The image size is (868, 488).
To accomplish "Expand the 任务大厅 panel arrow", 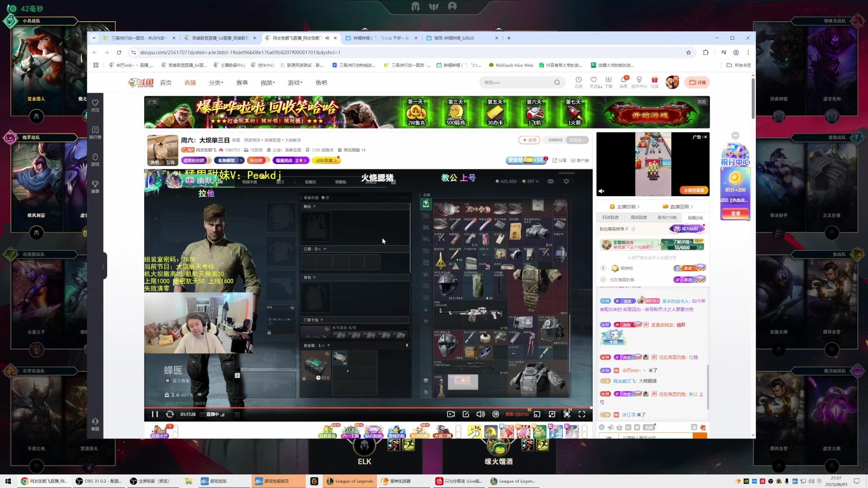I will pyautogui.click(x=175, y=432).
